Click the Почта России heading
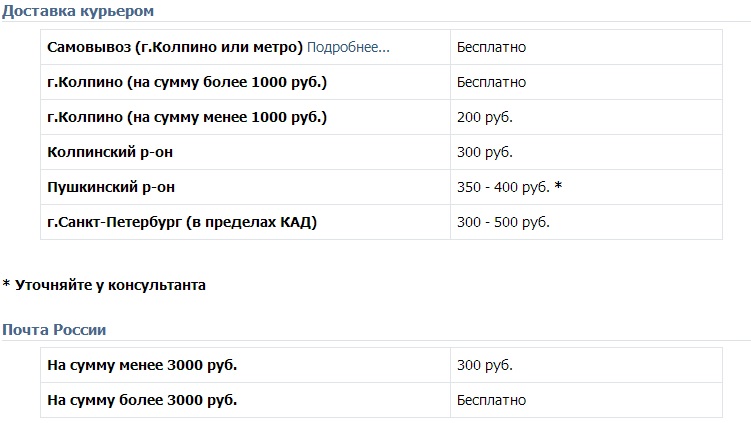751x423 pixels. 54,329
